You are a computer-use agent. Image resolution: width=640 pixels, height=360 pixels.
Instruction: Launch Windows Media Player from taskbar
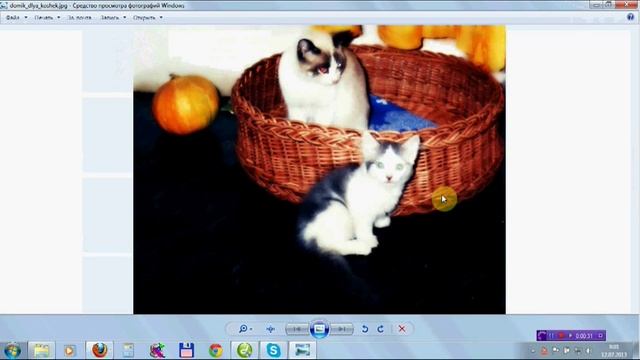(69, 351)
